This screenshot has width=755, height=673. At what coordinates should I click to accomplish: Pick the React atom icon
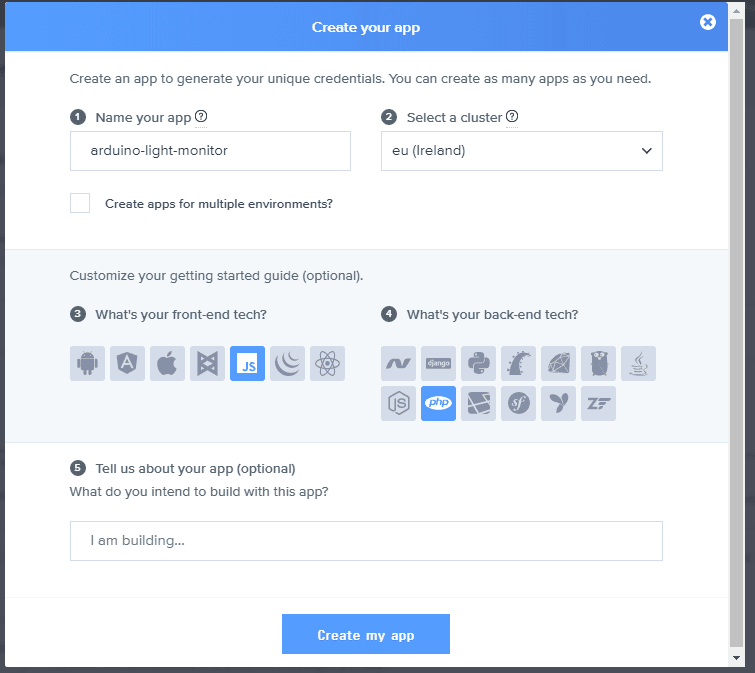point(327,364)
